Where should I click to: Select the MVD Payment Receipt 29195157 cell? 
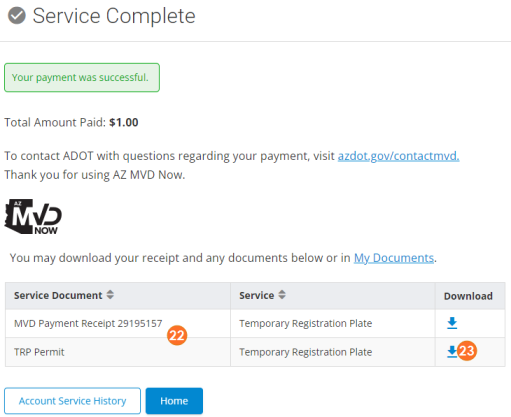click(88, 323)
